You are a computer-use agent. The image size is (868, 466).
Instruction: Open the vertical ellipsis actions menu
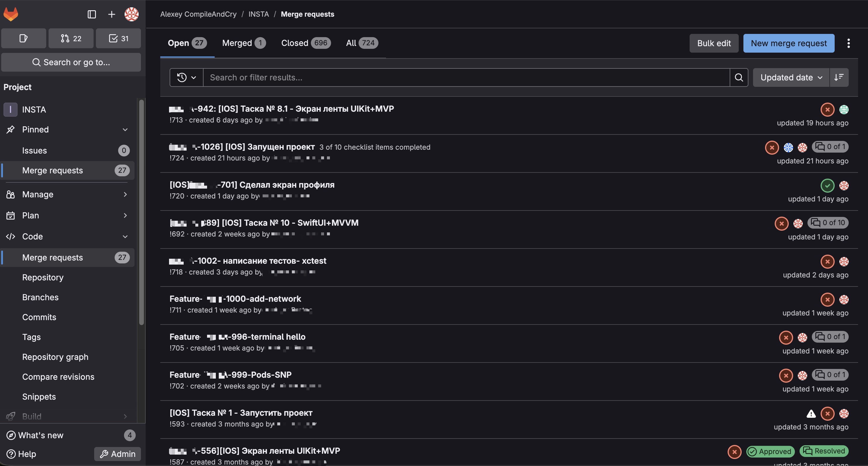pos(848,43)
